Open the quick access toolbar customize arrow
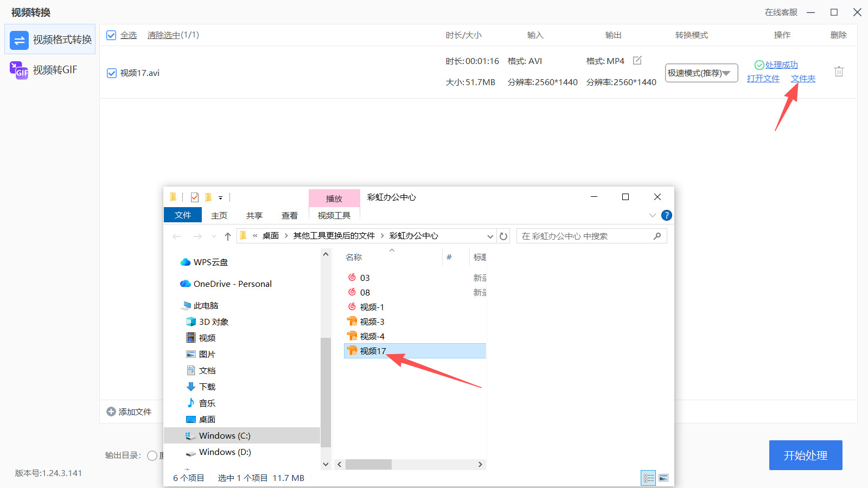 pos(220,197)
